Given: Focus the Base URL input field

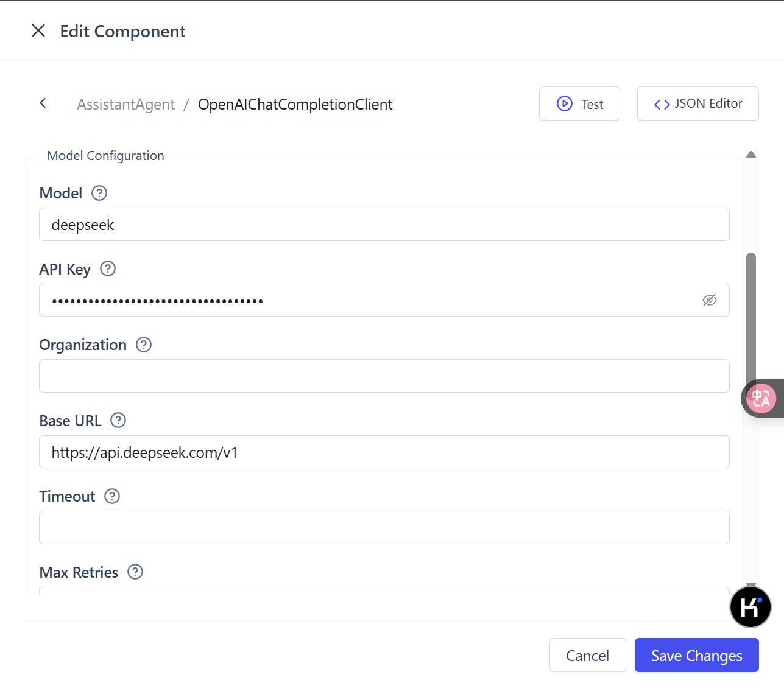Looking at the screenshot, I should [384, 452].
